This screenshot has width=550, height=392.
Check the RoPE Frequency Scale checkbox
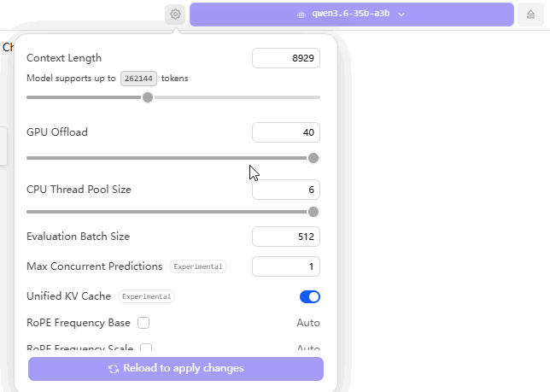[x=146, y=348]
